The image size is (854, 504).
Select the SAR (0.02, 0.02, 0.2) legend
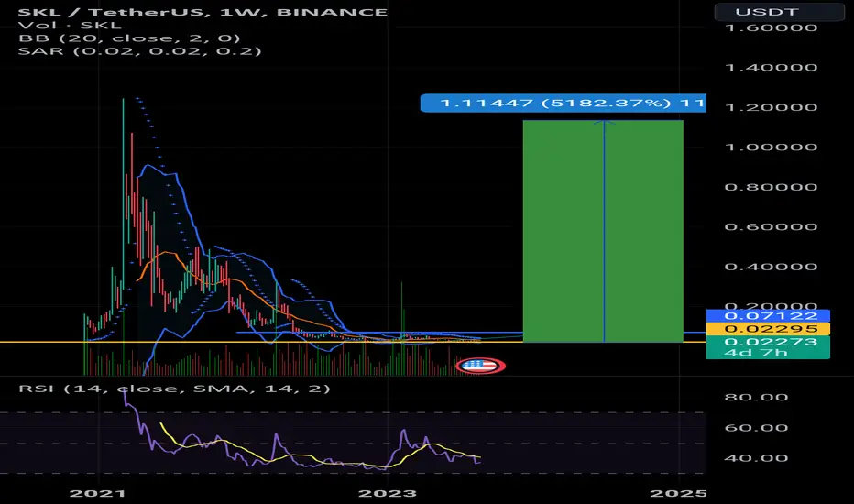click(140, 51)
